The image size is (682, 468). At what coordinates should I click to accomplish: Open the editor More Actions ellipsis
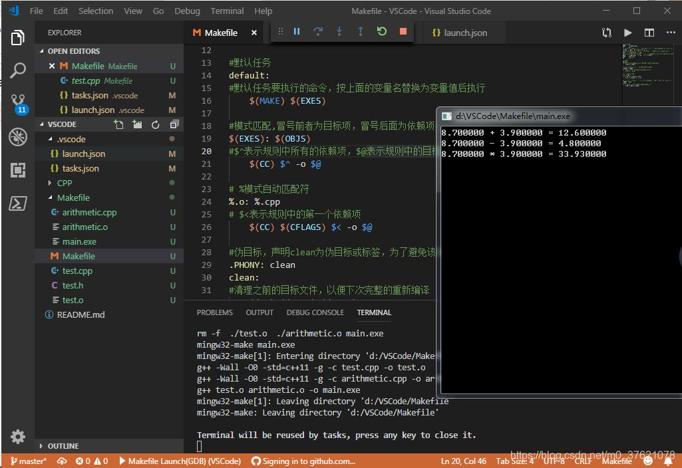tap(671, 33)
